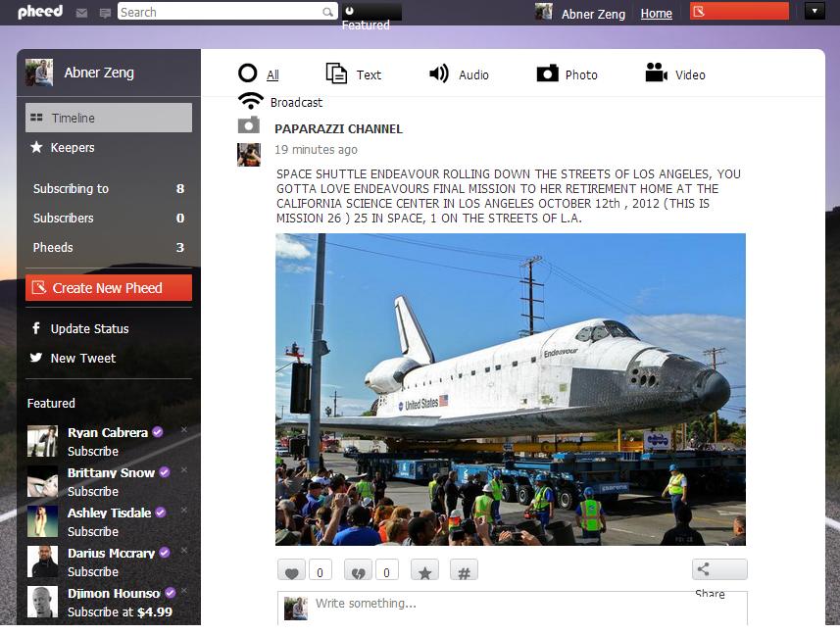Filter feed by Photo
Viewport: 840px width, 635px height.
567,73
